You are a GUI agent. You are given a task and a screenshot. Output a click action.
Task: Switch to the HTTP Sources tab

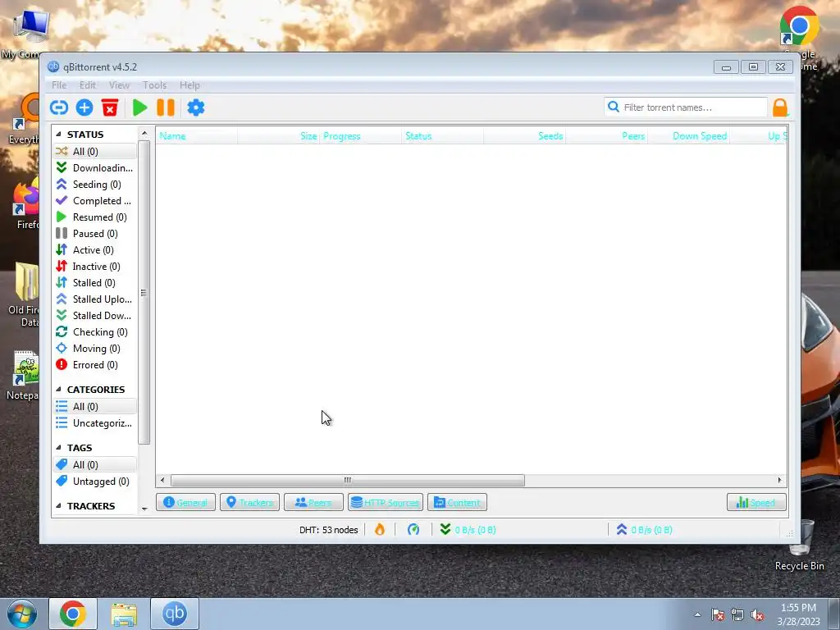coord(386,503)
